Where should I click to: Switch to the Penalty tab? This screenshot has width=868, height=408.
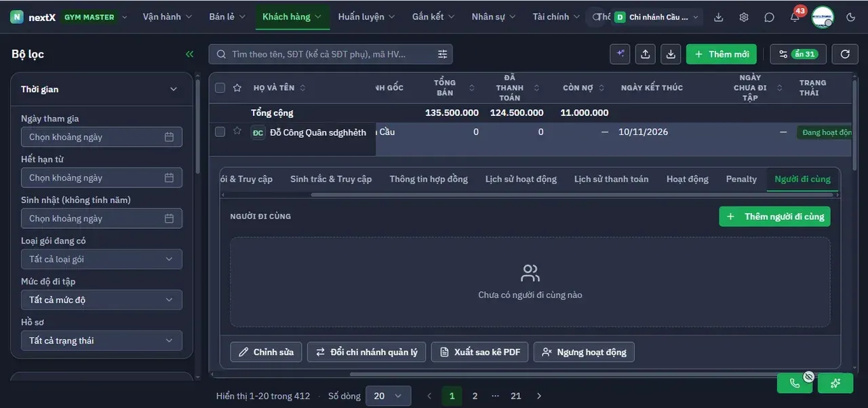point(741,179)
